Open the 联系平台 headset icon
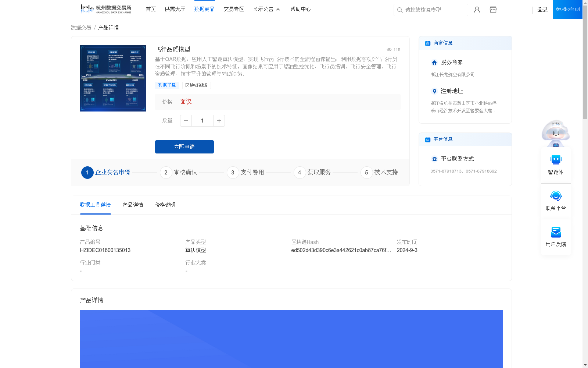The height and width of the screenshot is (368, 588). pyautogui.click(x=556, y=196)
